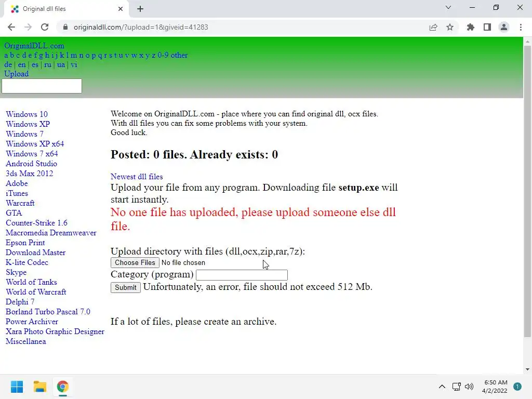Toggle the browser side panel icon
This screenshot has height=399, width=532.
487,27
